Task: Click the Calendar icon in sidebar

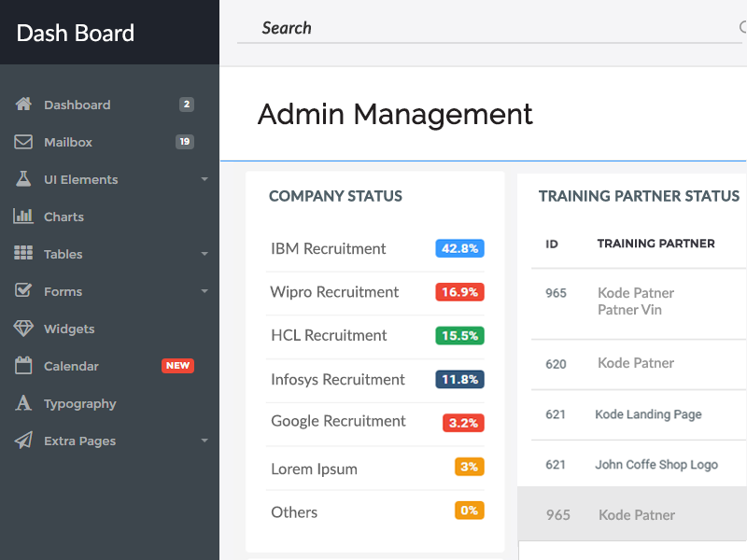Action: pyautogui.click(x=23, y=365)
